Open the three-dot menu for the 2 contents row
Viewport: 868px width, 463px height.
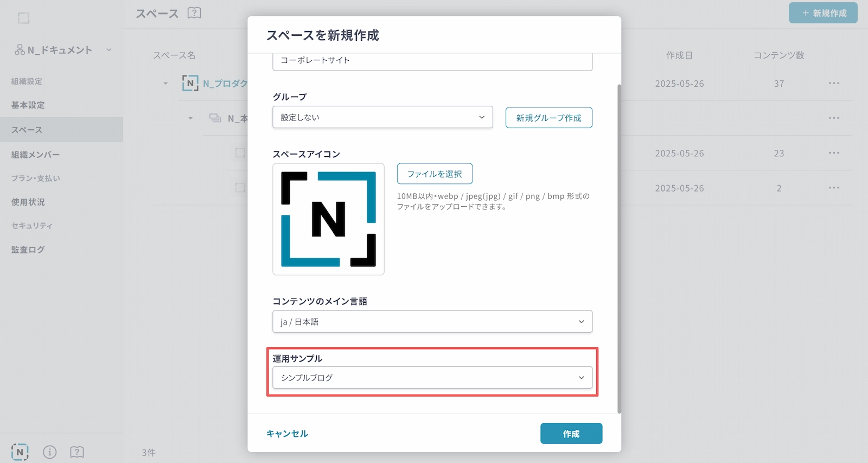point(834,188)
